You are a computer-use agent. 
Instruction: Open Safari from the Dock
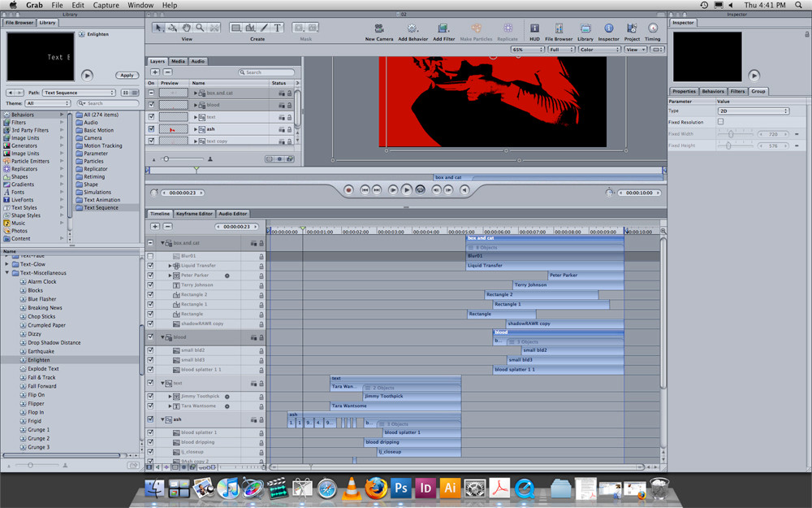326,488
